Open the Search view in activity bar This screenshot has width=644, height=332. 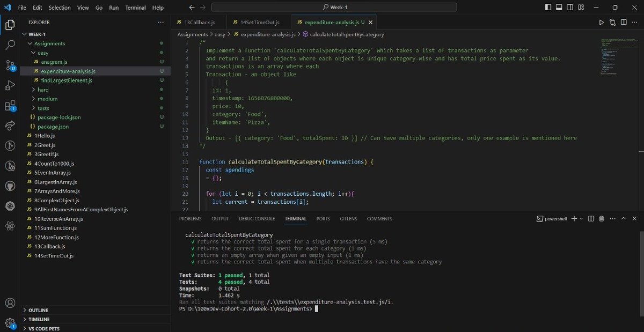10,45
